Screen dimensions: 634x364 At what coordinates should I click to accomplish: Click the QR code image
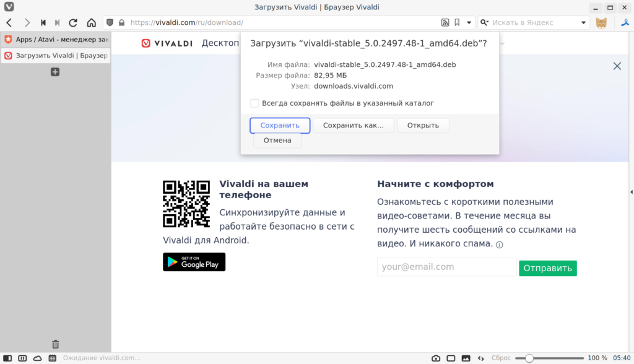(x=186, y=204)
